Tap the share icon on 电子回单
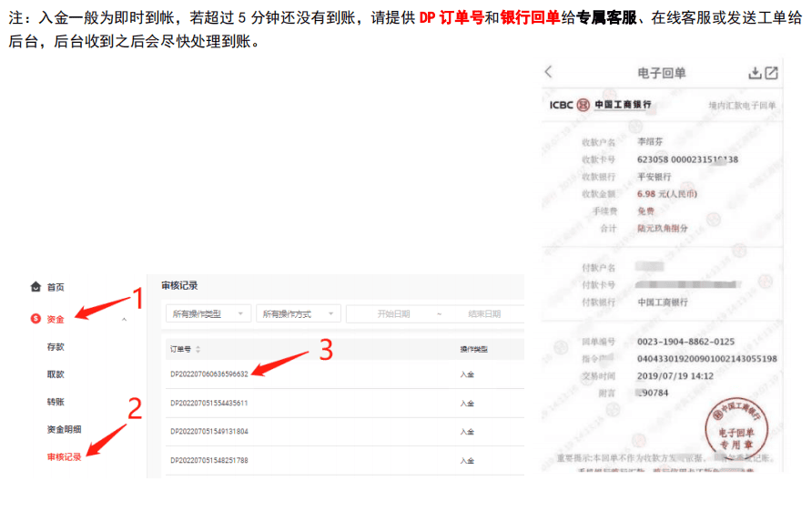 771,73
